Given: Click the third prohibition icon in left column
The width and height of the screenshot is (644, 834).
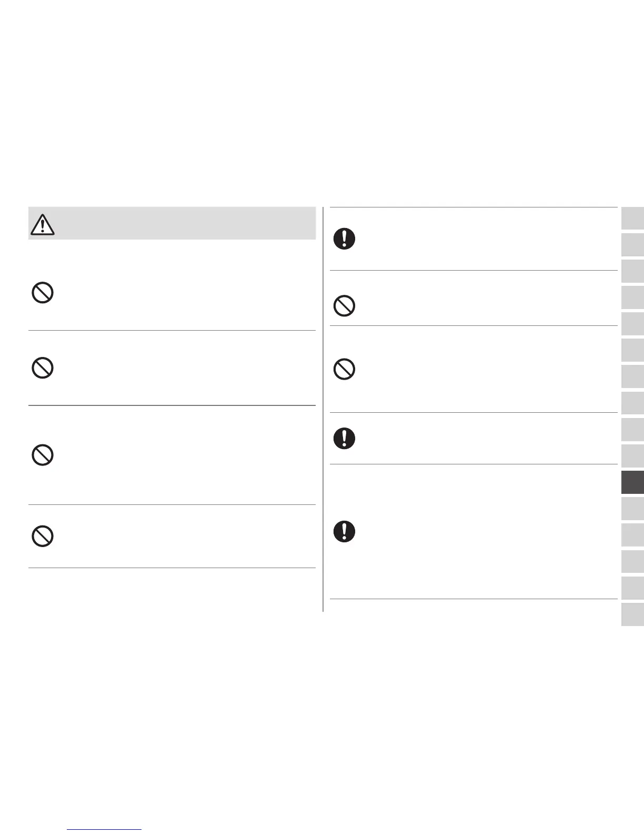Looking at the screenshot, I should tap(43, 454).
